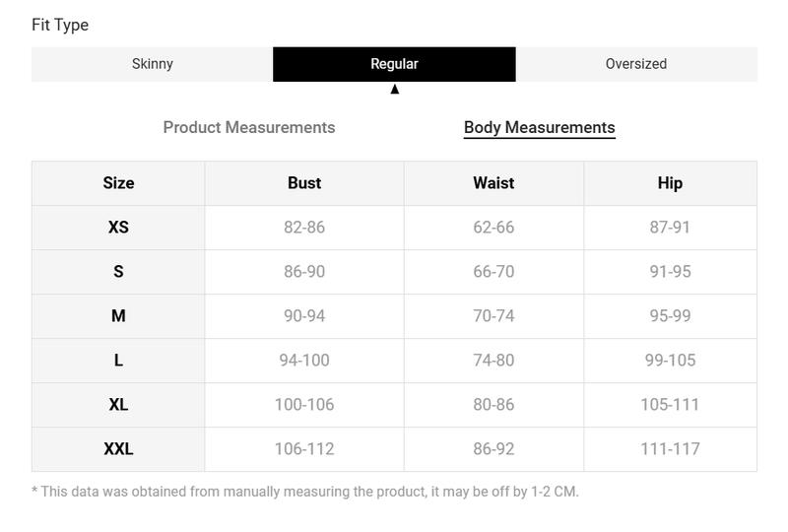Select the XL size row label
This screenshot has width=788, height=532.
point(118,405)
